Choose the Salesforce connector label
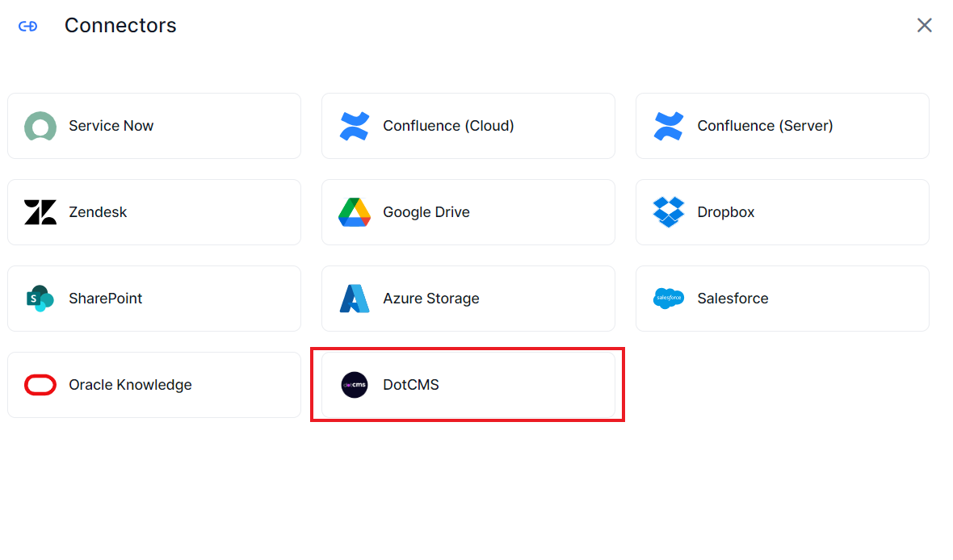 (x=733, y=299)
